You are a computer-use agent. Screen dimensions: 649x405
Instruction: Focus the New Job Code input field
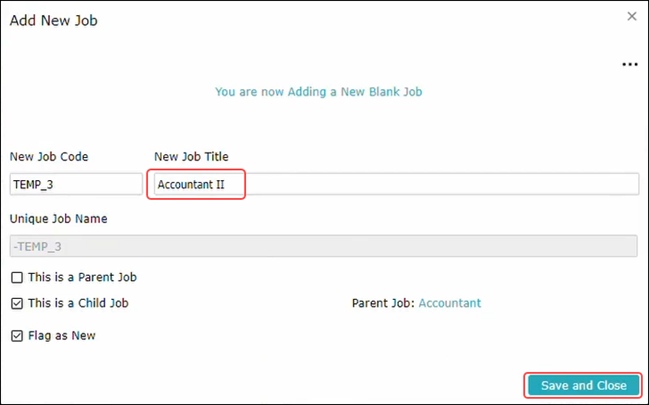76,184
